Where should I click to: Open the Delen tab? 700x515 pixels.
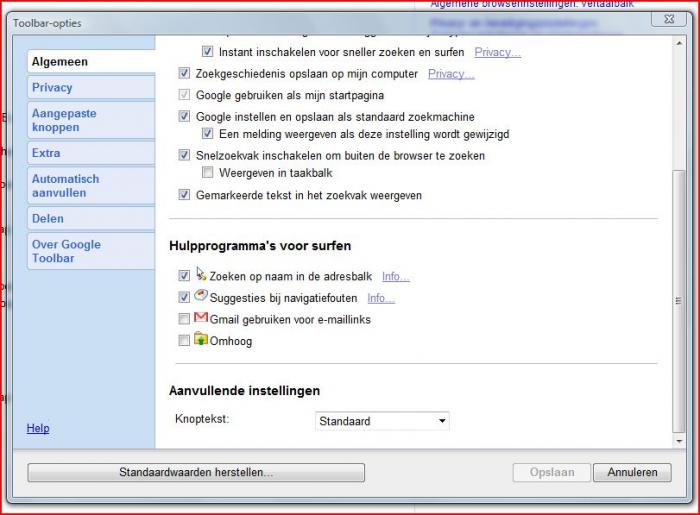pos(91,219)
